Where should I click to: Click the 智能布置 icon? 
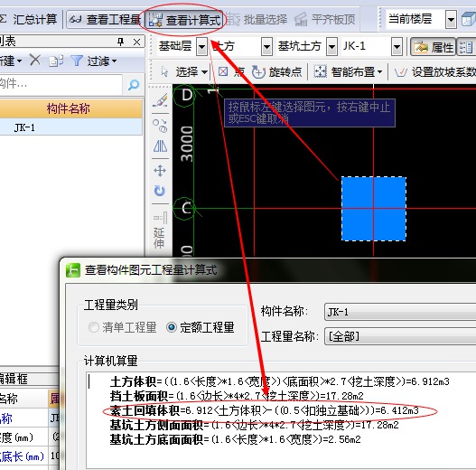tap(320, 72)
